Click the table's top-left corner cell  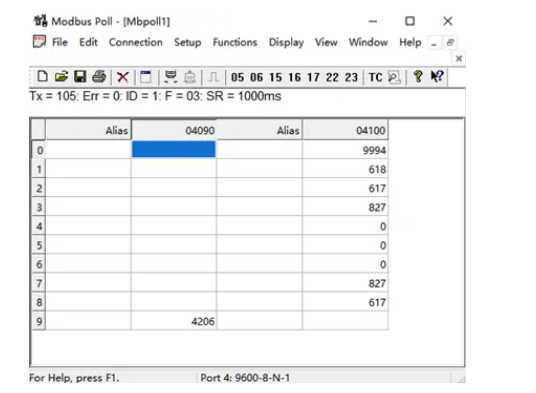coord(39,130)
